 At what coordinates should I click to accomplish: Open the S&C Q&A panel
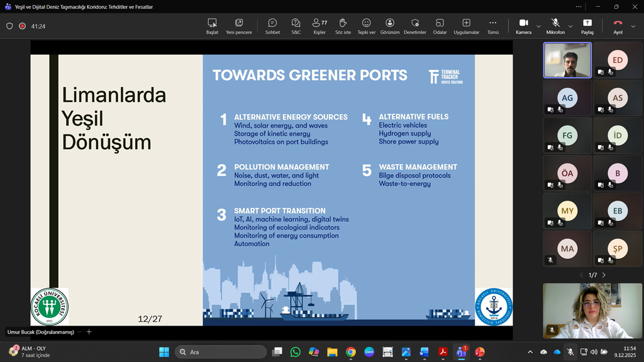click(296, 26)
